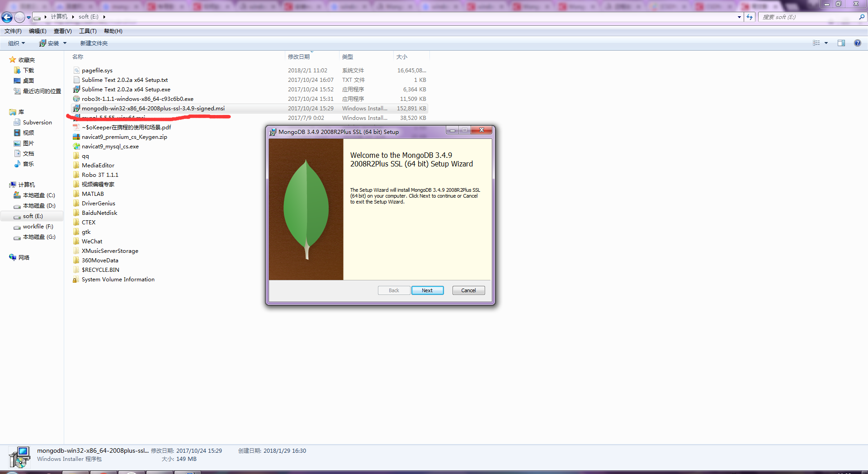Select 视频编辑专家 folder name

point(98,185)
